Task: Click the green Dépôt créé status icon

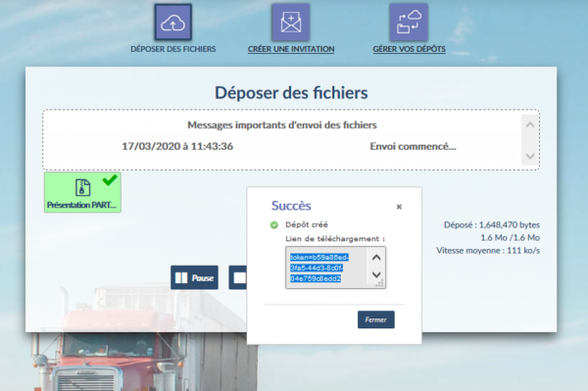Action: pos(274,225)
